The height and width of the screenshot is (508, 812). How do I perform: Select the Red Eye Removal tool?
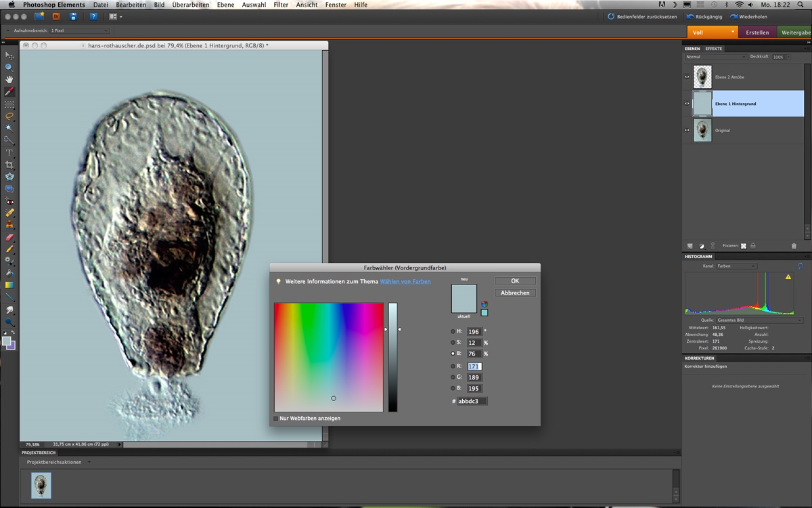[x=9, y=201]
